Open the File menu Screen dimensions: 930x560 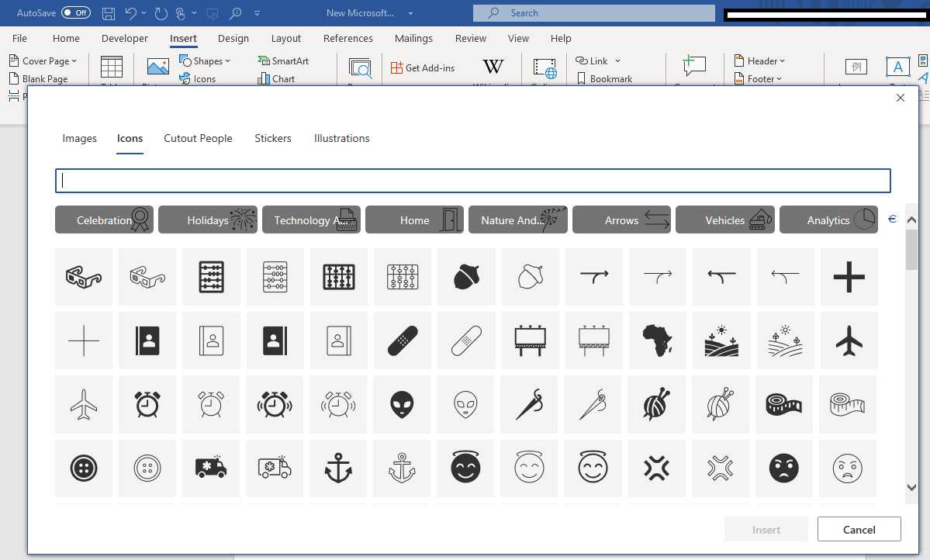(19, 38)
